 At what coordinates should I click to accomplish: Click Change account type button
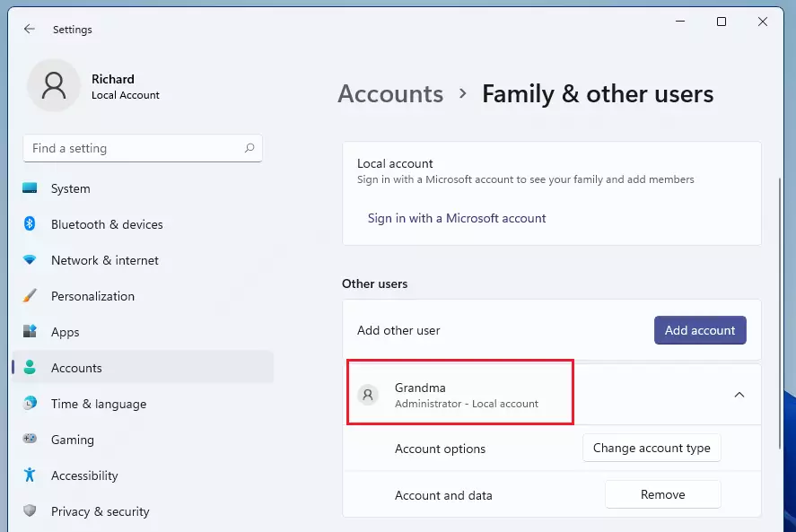(652, 448)
